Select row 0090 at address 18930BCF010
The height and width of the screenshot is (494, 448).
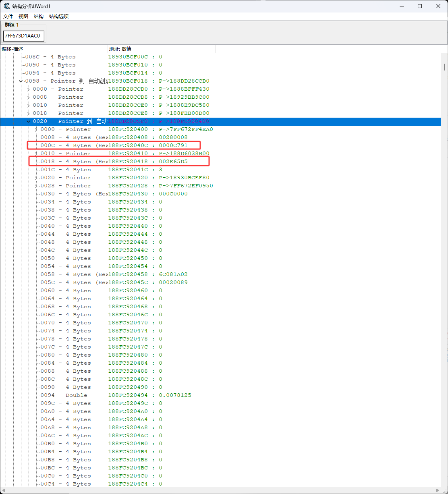click(x=220, y=65)
